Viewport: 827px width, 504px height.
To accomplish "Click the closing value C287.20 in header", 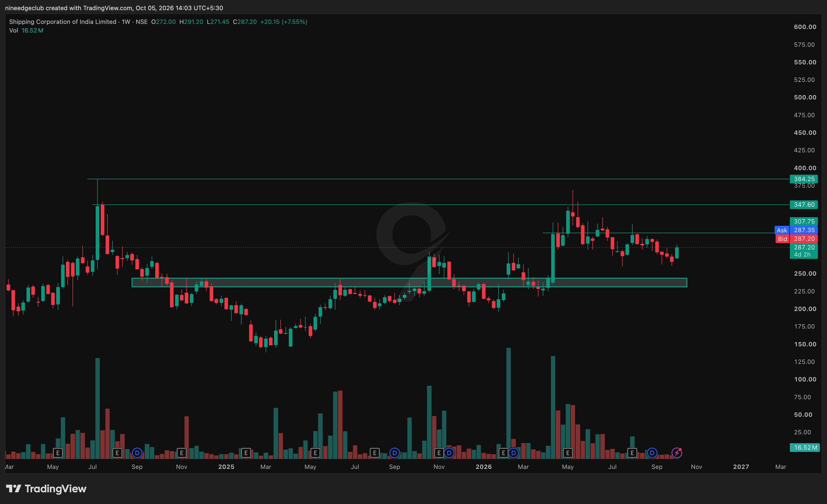I will click(245, 22).
